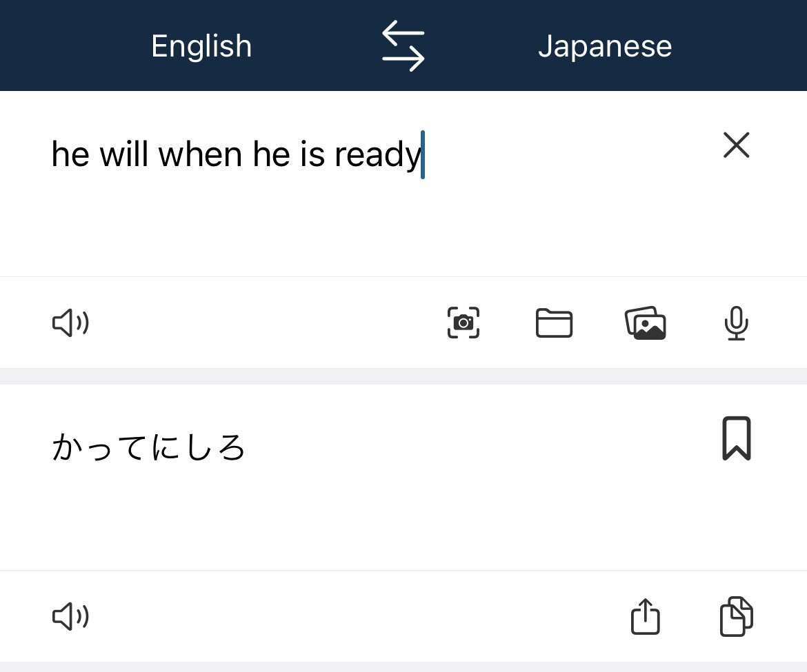The height and width of the screenshot is (672, 807).
Task: Play audio of the English input
Action: [x=70, y=323]
